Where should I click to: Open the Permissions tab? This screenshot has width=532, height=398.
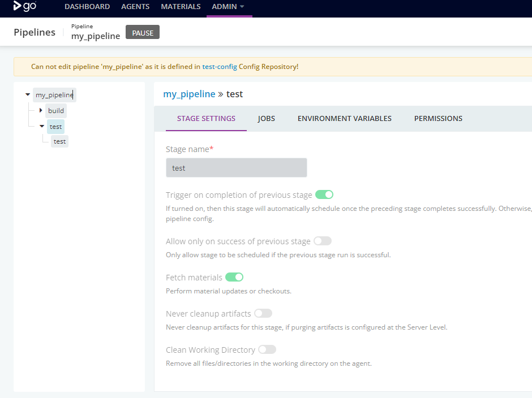pos(438,118)
